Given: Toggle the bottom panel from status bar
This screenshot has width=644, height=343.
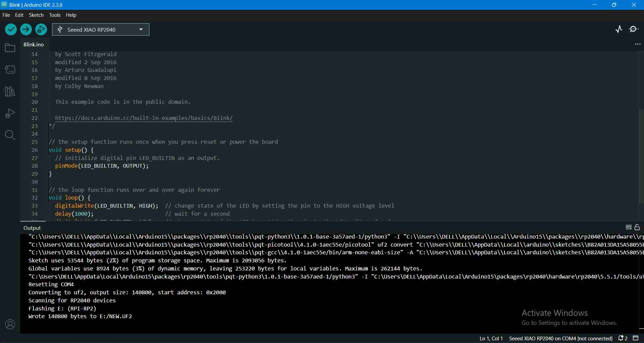Looking at the screenshot, I should (x=636, y=338).
